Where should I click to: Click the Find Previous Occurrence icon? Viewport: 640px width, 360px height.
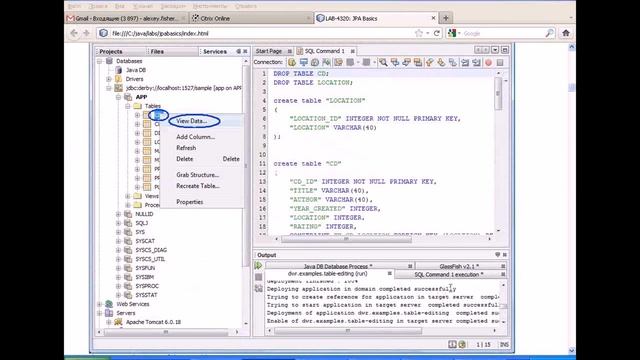tap(395, 62)
